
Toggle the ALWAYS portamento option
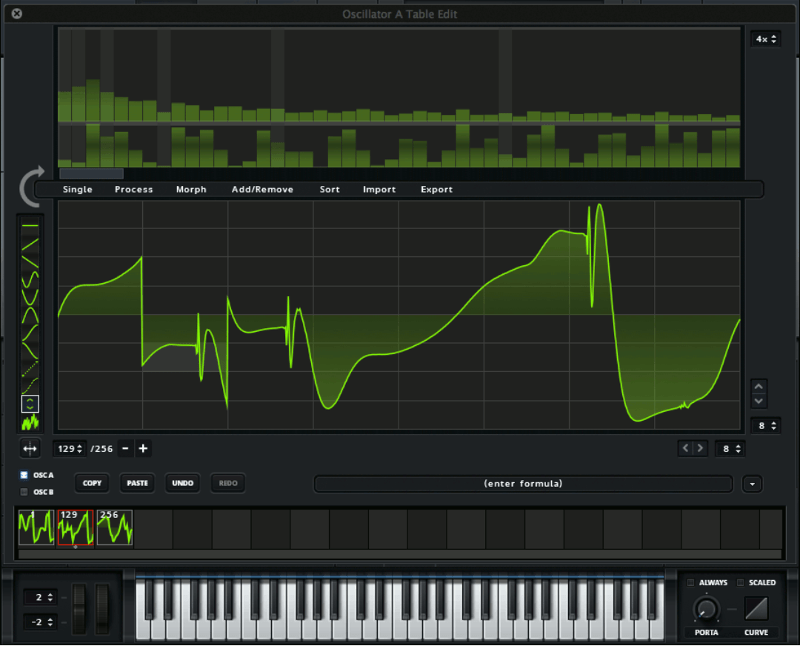(x=690, y=582)
